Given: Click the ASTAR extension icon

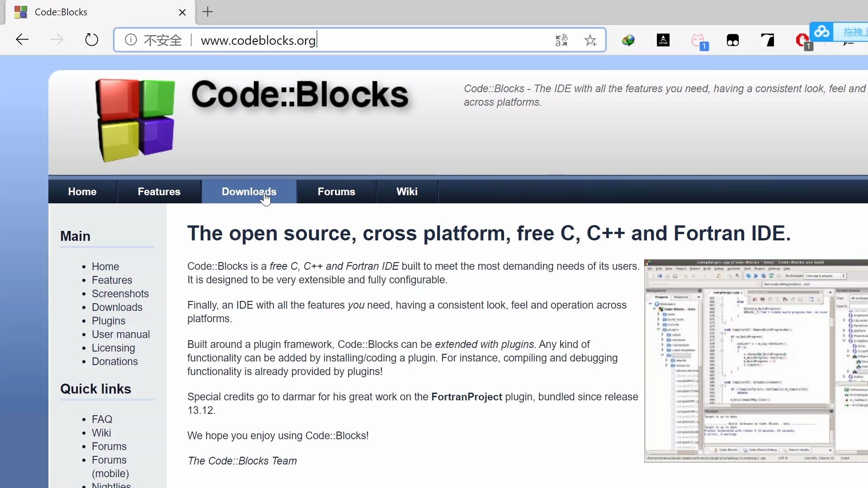Looking at the screenshot, I should 663,40.
